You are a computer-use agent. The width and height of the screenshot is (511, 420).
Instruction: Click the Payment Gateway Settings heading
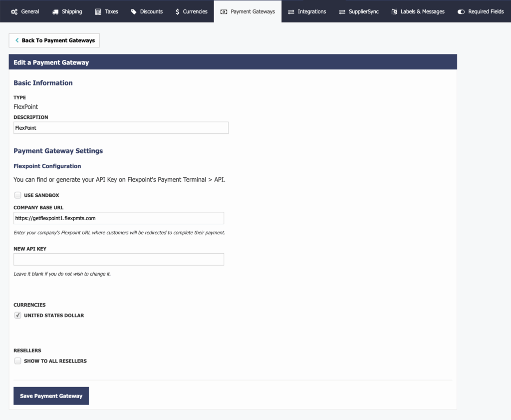[58, 151]
